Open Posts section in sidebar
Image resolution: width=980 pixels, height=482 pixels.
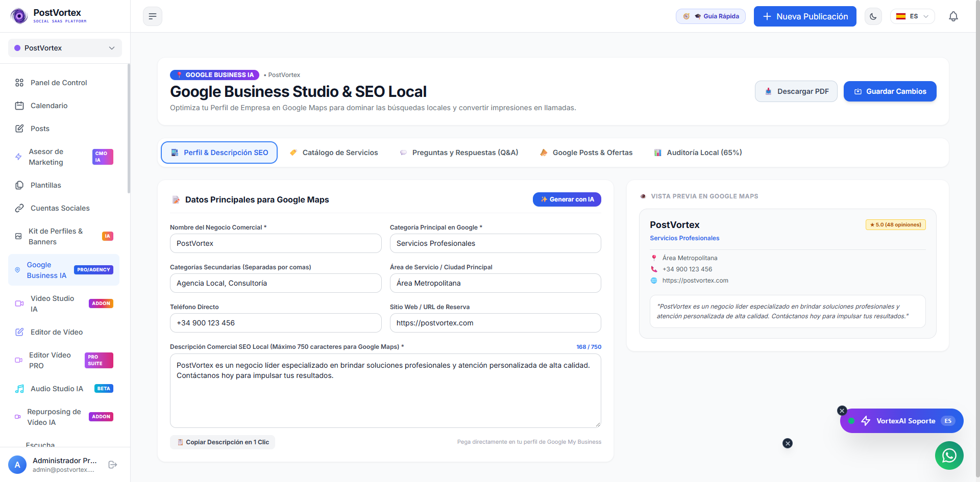(65, 129)
